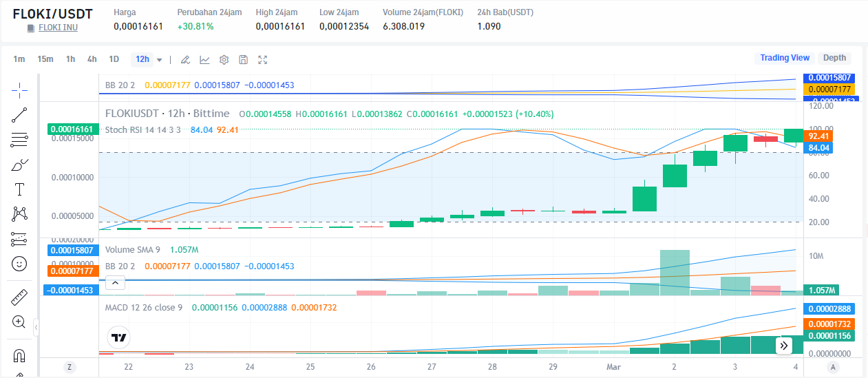Click the orange 0.00007177 left axis label

point(72,271)
